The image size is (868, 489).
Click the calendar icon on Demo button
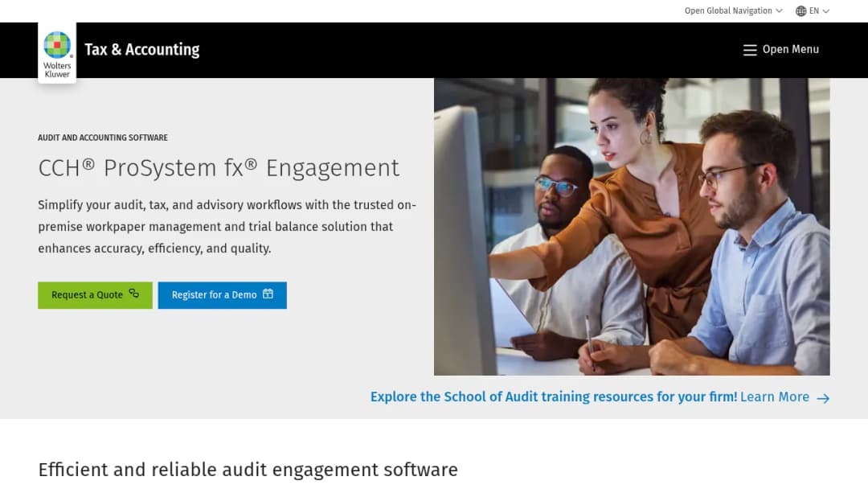pos(268,294)
